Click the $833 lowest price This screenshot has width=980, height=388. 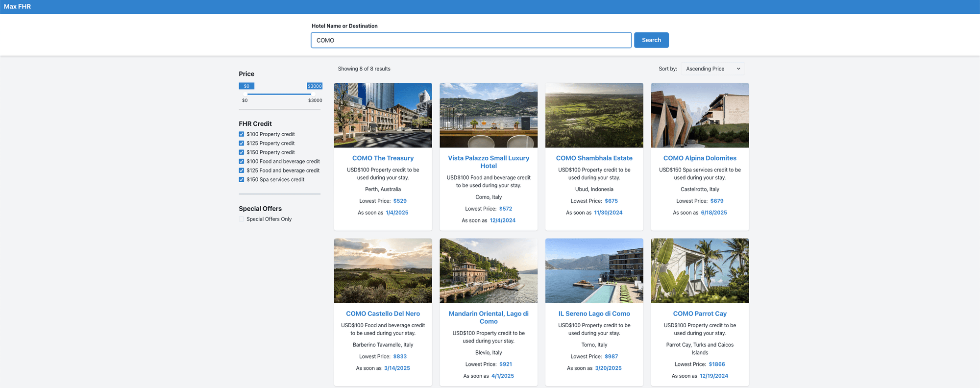(400, 357)
